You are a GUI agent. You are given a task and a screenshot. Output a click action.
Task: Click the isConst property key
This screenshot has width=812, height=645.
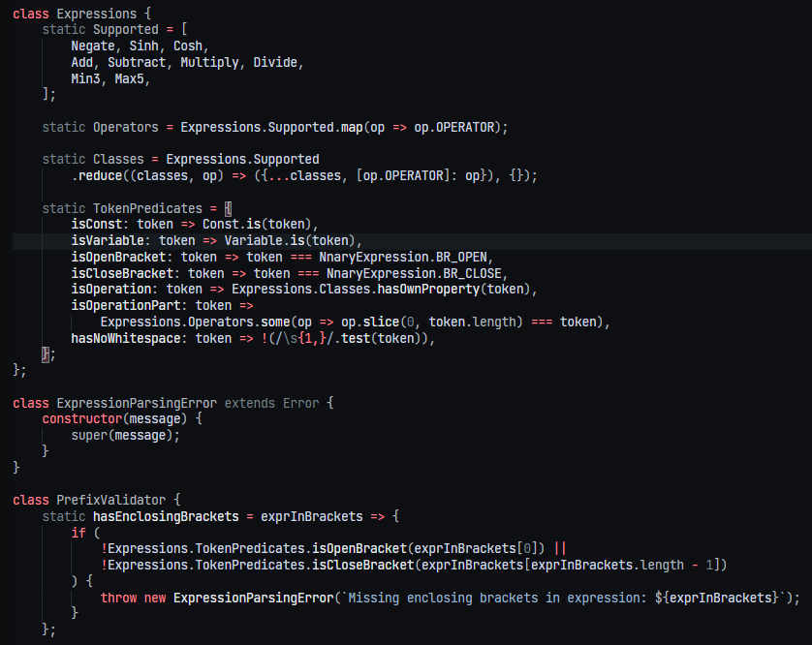click(96, 225)
